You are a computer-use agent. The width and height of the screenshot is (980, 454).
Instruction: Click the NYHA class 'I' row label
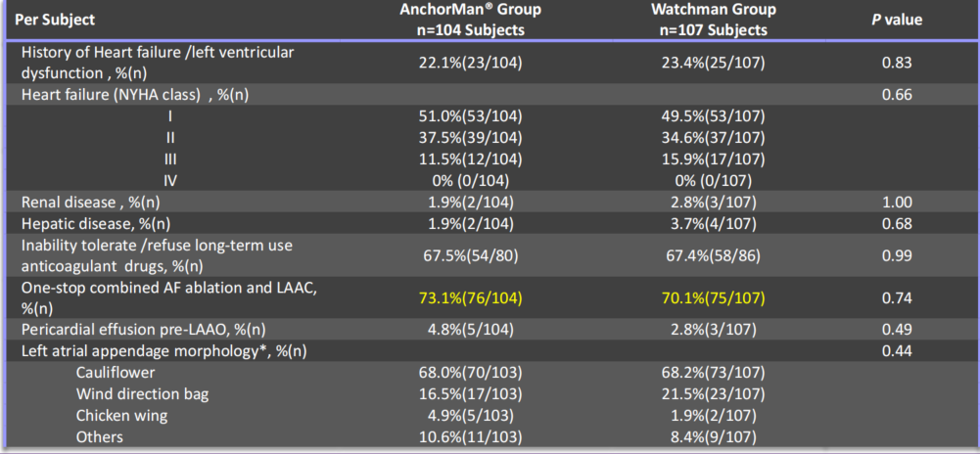coord(170,116)
